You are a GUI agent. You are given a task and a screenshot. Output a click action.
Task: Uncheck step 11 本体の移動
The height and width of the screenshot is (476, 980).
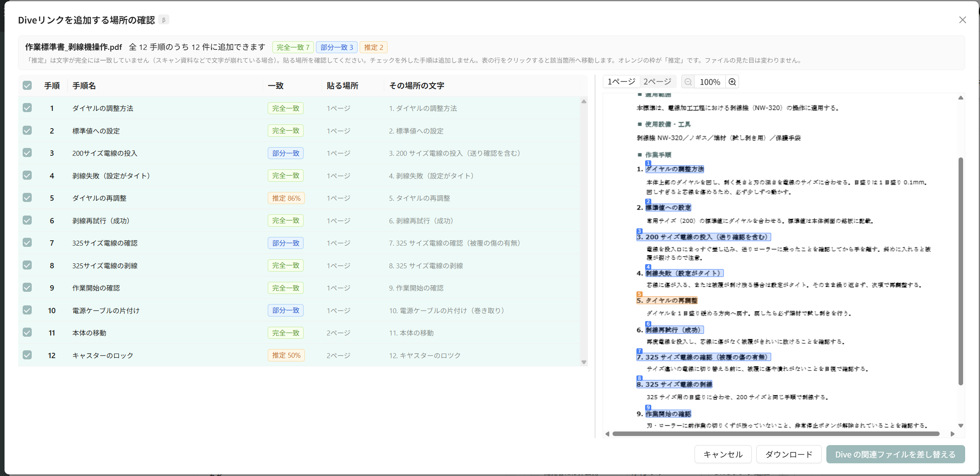click(27, 333)
